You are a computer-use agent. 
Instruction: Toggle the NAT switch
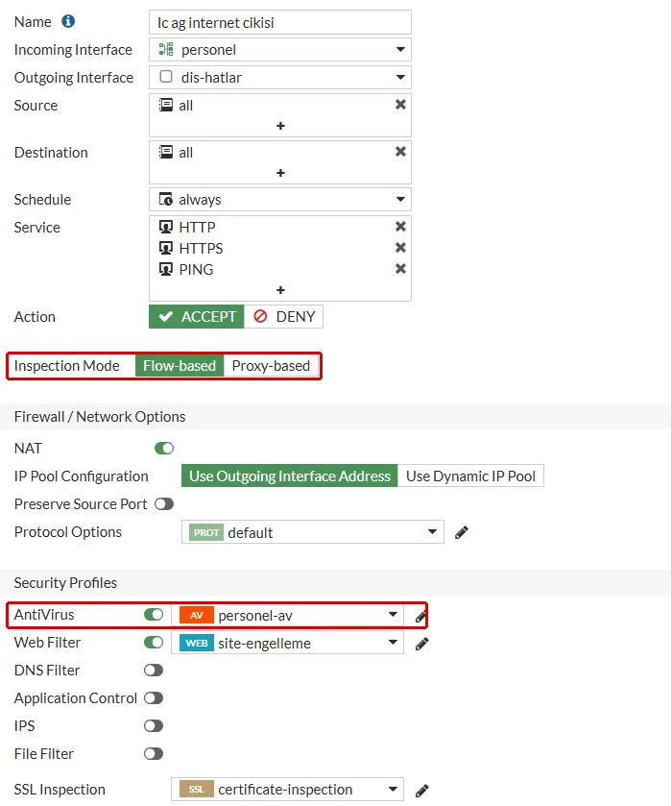[x=164, y=449]
